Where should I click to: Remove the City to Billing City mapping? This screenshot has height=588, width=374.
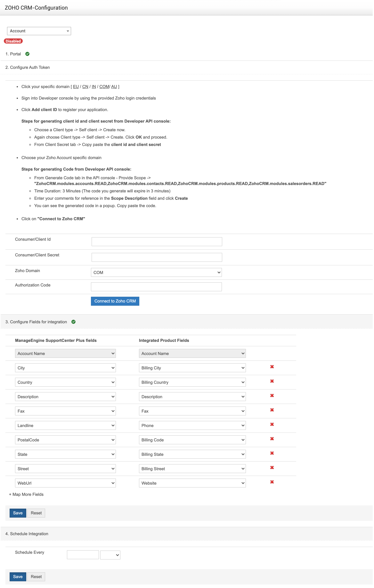[272, 366]
